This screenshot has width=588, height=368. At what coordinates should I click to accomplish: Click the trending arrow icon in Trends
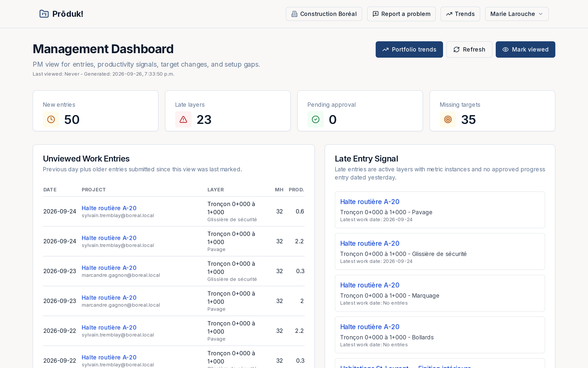pyautogui.click(x=449, y=14)
